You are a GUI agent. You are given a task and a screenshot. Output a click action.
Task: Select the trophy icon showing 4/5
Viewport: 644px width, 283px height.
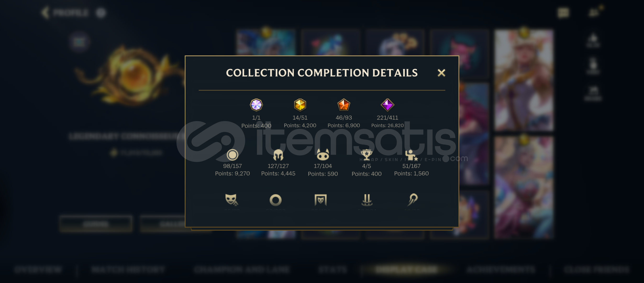tap(367, 155)
